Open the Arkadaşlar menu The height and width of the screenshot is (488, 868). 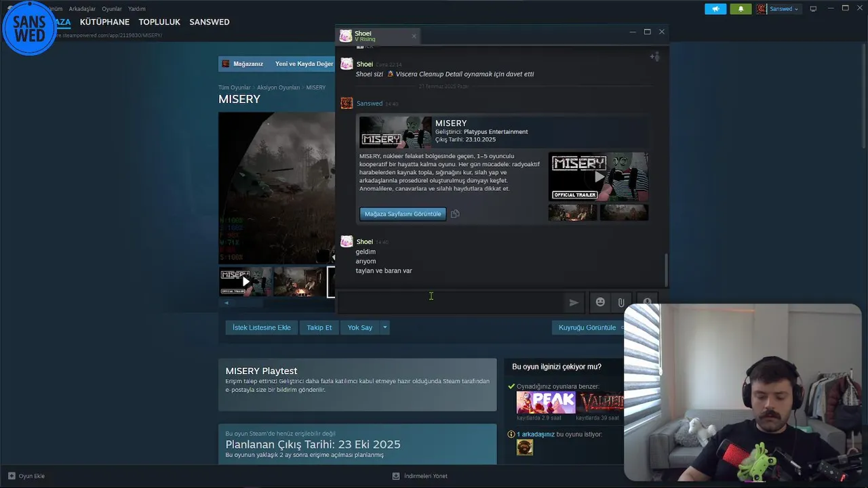82,9
